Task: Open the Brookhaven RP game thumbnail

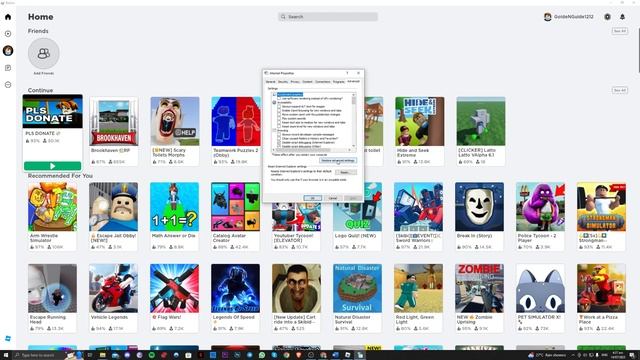Action: [x=113, y=121]
